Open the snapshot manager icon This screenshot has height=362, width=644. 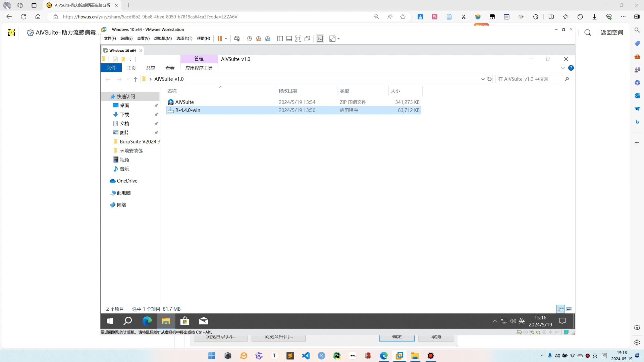pos(268,39)
